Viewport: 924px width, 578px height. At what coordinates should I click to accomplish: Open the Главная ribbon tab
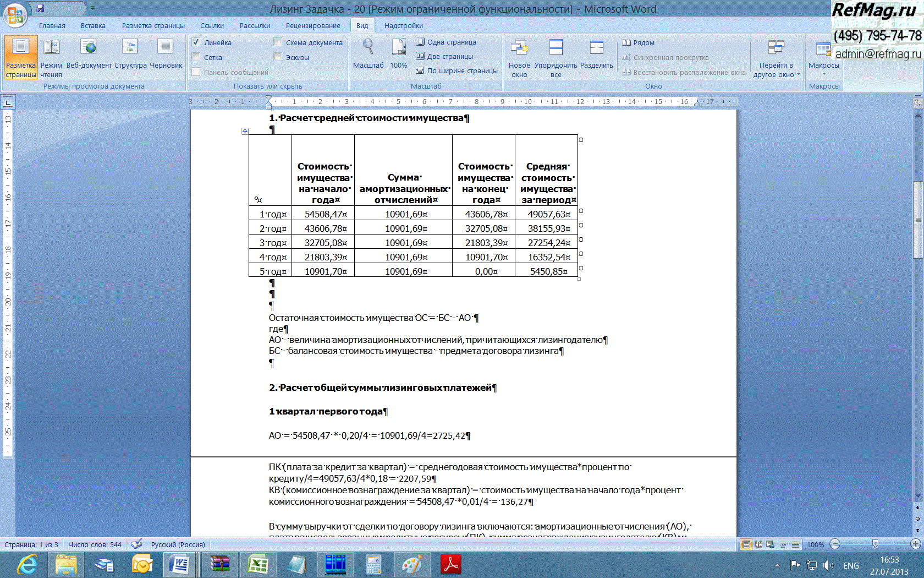pos(52,26)
